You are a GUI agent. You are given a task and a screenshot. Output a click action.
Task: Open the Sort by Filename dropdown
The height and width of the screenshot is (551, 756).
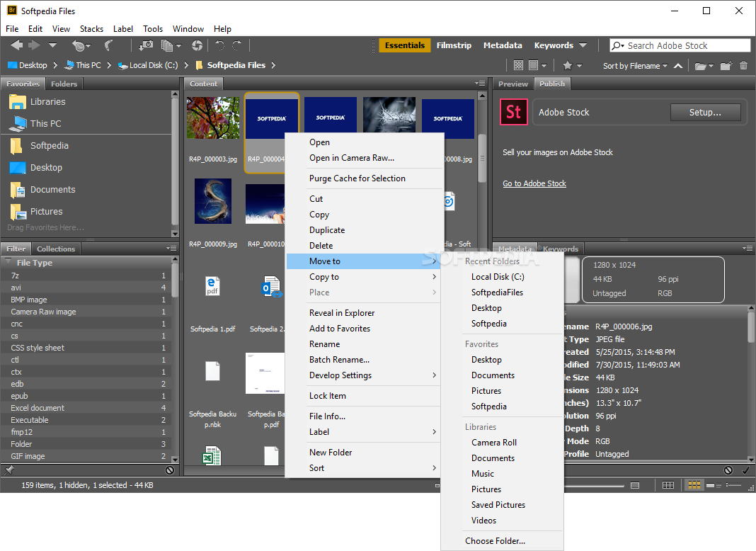[635, 66]
